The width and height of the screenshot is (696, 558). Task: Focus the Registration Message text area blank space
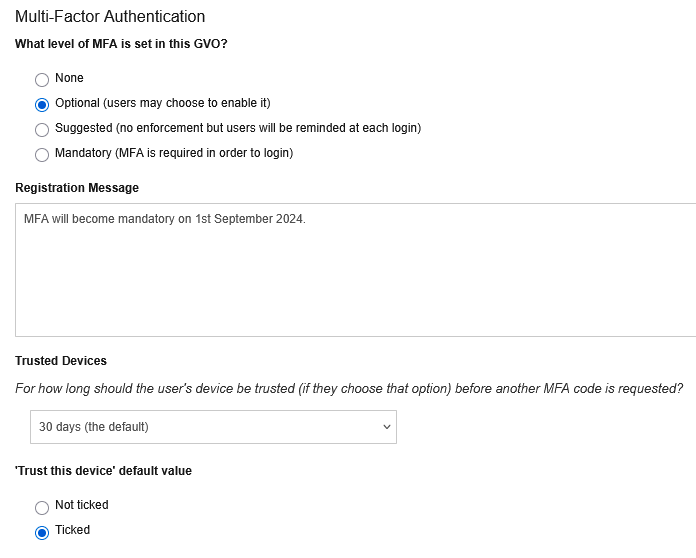pos(356,284)
